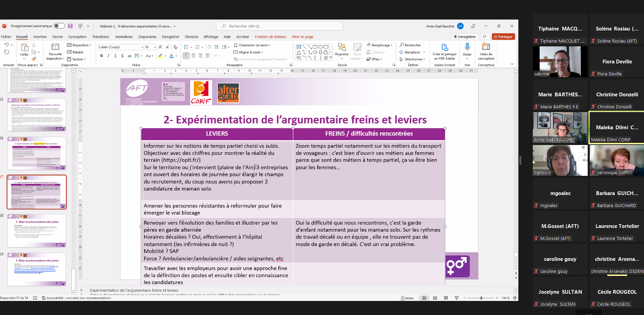Click the Dicter microphone icon
The height and width of the screenshot is (315, 644).
[467, 47]
